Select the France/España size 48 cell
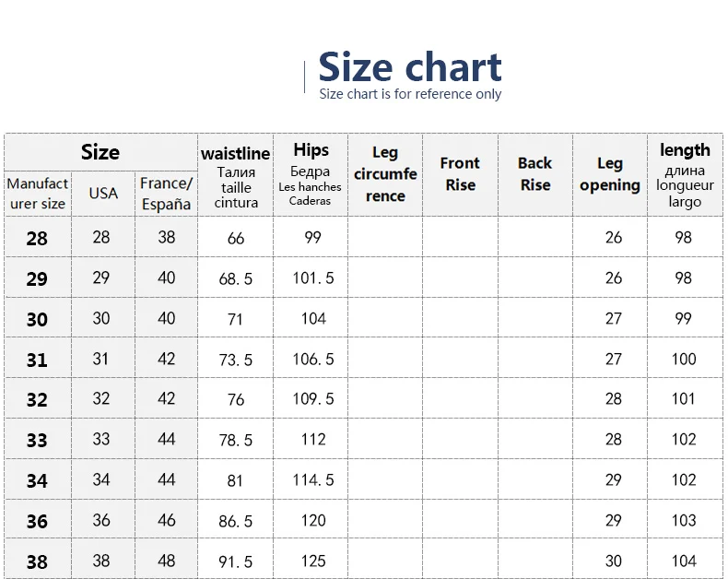728x579 pixels. tap(166, 561)
